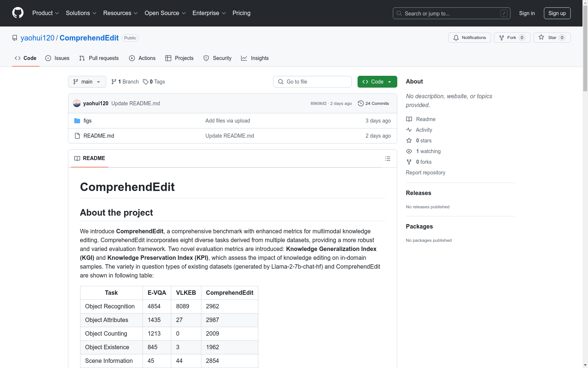Click the book icon beside Readme in About
The height and width of the screenshot is (368, 588).
[409, 119]
